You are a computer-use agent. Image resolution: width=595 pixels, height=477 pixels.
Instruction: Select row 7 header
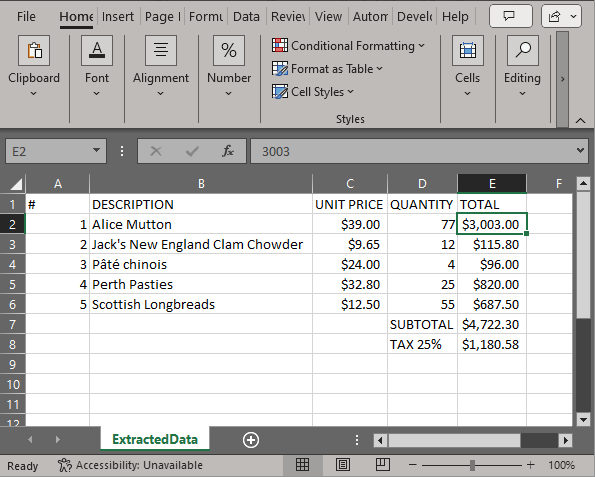13,324
